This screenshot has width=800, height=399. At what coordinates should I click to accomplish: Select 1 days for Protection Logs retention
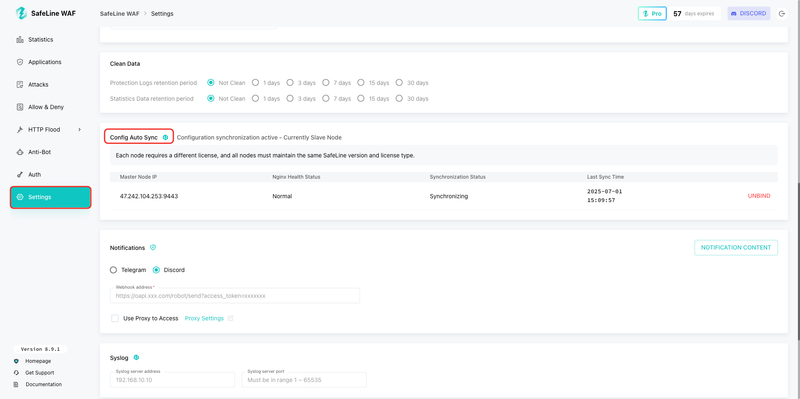click(255, 83)
